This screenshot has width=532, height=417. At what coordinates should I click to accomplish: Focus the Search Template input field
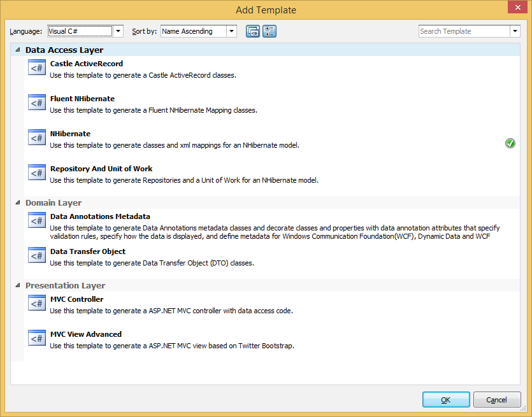(464, 31)
